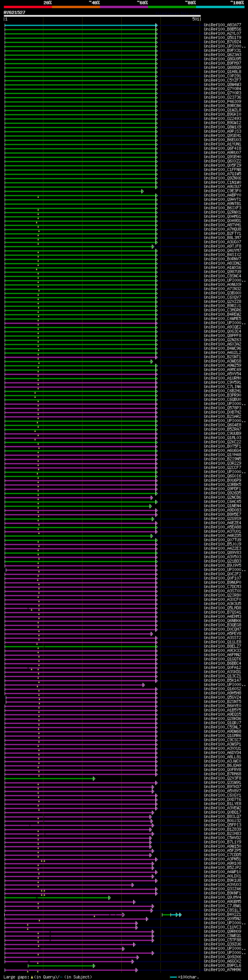Select the query label AV621527
The width and height of the screenshot is (248, 980).
click(14, 12)
